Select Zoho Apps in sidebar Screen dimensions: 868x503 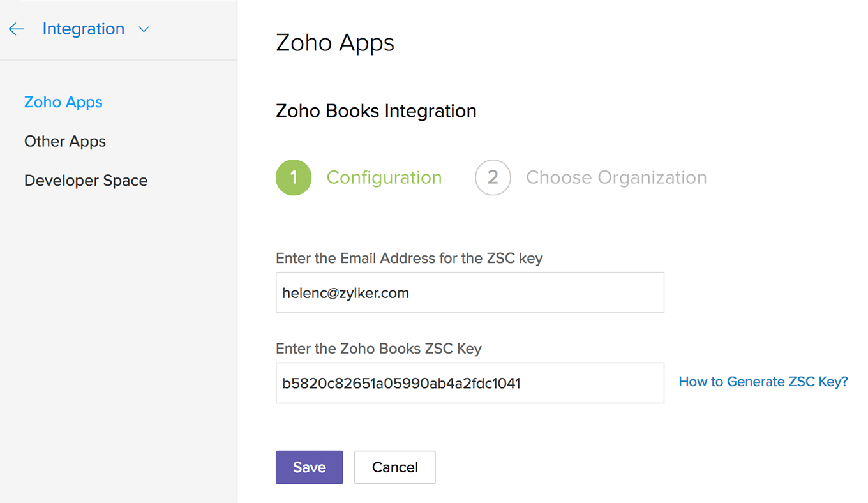click(63, 102)
